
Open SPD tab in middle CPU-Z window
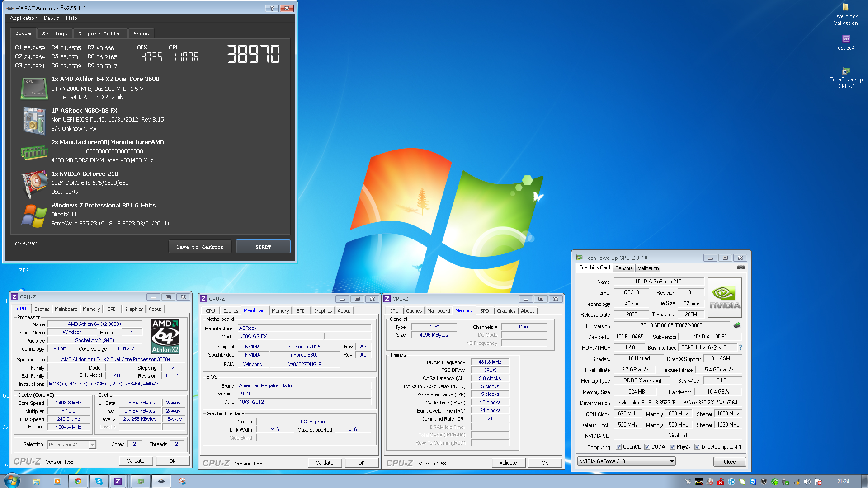(x=301, y=311)
